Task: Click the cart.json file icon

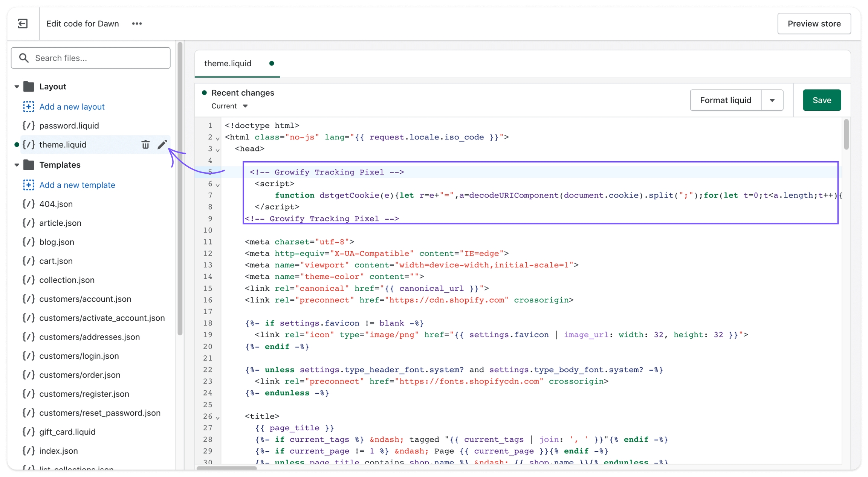Action: point(29,261)
